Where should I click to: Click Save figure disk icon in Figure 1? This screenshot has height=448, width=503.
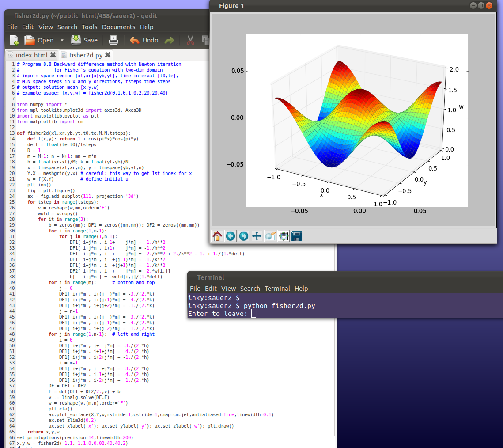297,236
